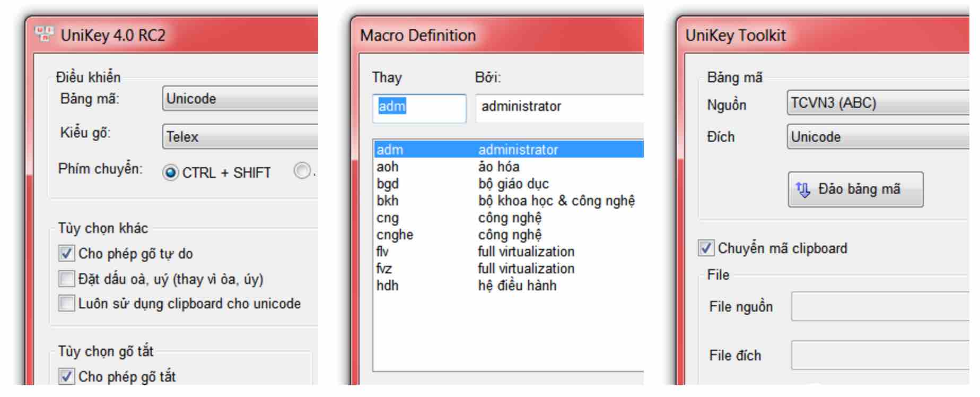Toggle Cho phép gõ tự do checkbox
The width and height of the screenshot is (980, 397).
66,254
